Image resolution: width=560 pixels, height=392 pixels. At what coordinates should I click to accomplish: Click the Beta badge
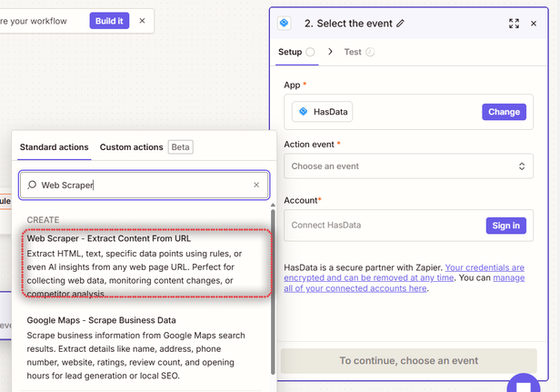(x=181, y=147)
